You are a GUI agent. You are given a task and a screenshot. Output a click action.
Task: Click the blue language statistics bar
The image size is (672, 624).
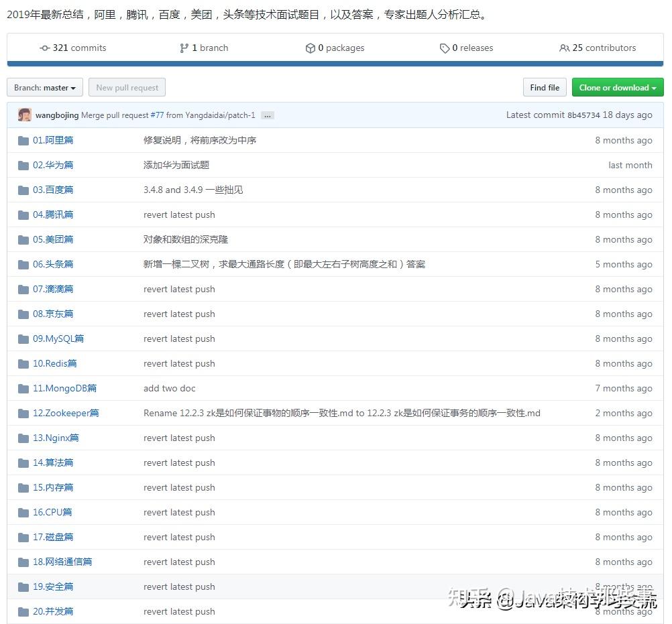click(x=335, y=63)
